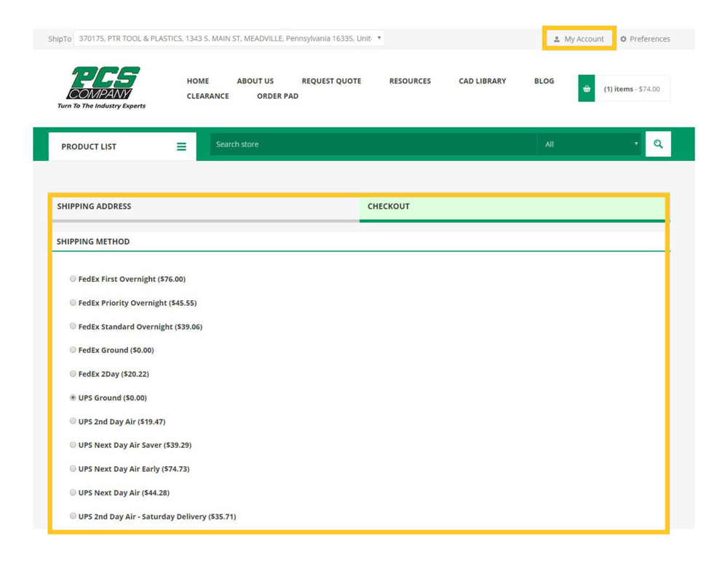The height and width of the screenshot is (563, 728).
Task: View cart items total $74.00
Action: click(631, 89)
